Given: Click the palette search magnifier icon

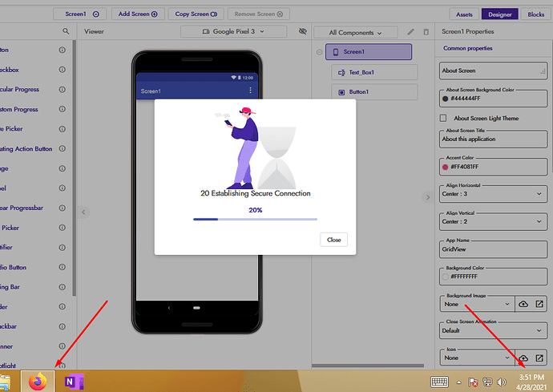Looking at the screenshot, I should [66, 31].
